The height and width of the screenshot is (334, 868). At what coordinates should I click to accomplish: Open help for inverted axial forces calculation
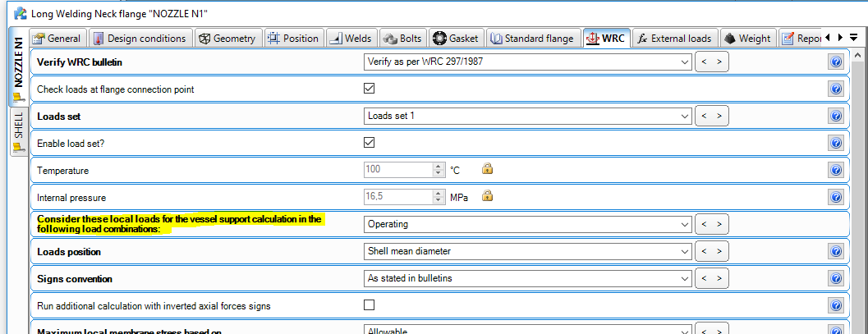click(836, 305)
